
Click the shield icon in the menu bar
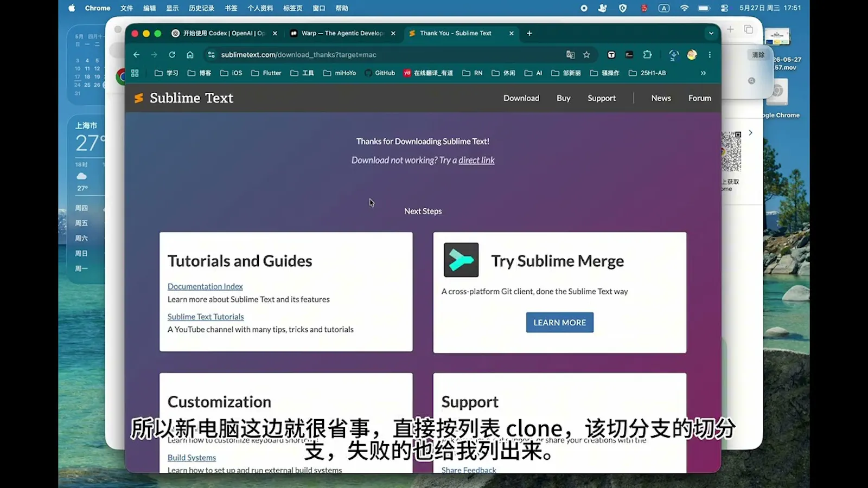623,8
